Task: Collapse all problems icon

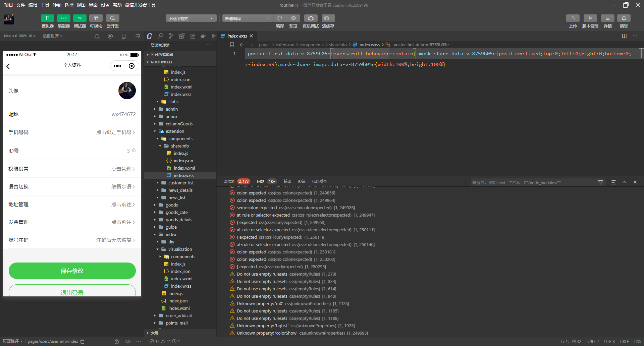Action: (x=613, y=182)
